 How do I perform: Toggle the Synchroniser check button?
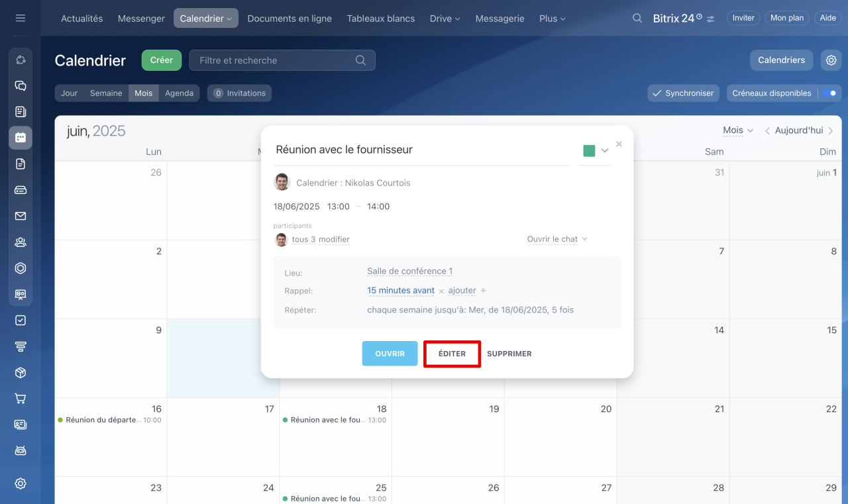pos(683,93)
